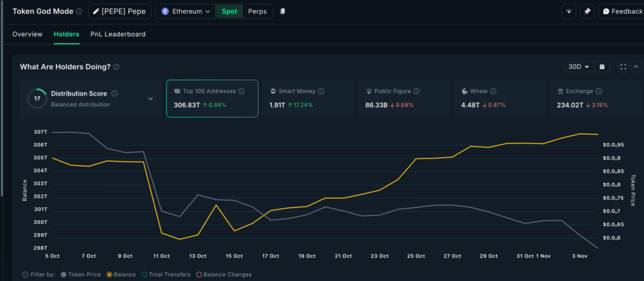Image resolution: width=644 pixels, height=281 pixels.
Task: Click info icon next to Smart Money
Action: point(320,91)
